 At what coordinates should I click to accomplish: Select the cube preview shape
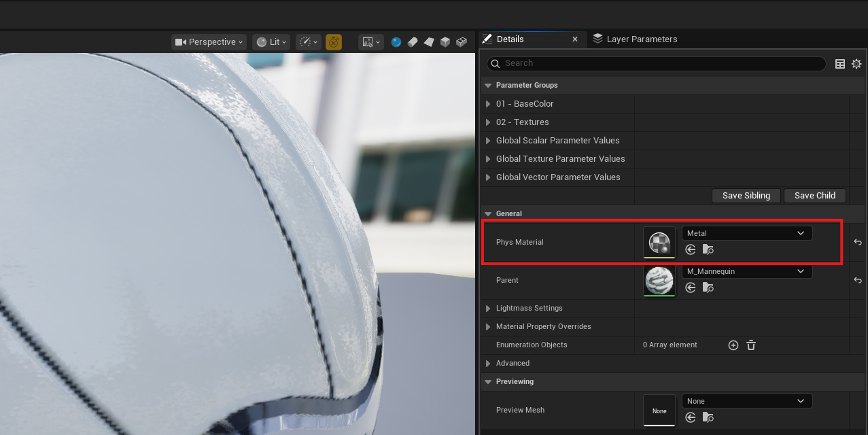coord(445,42)
